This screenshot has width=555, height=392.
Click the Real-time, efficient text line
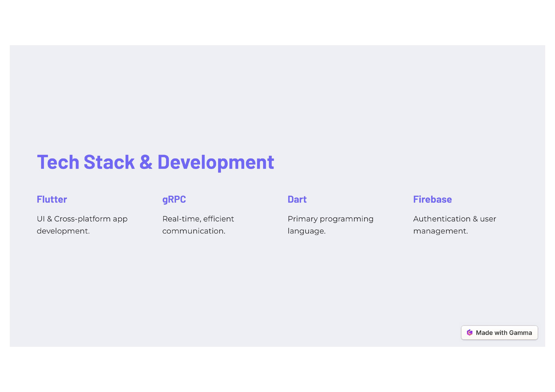(198, 219)
